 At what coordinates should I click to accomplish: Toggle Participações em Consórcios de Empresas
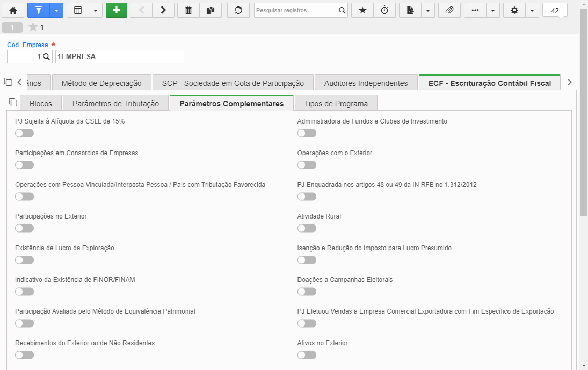click(24, 165)
